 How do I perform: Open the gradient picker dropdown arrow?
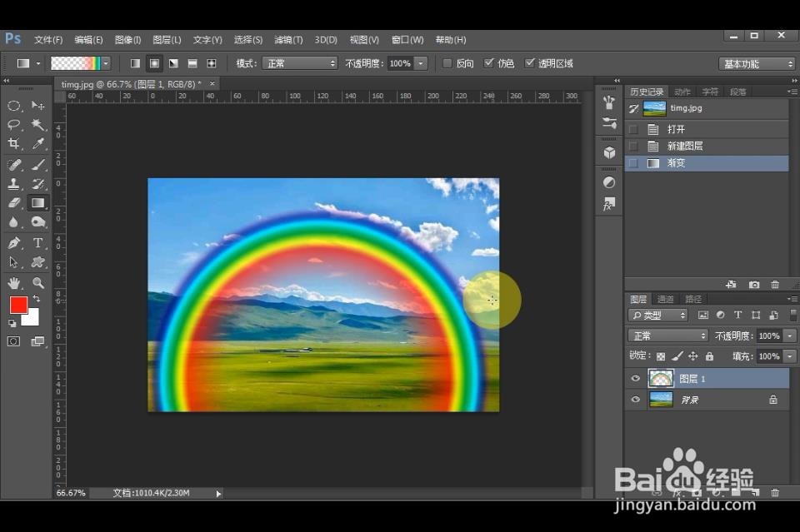(x=106, y=64)
